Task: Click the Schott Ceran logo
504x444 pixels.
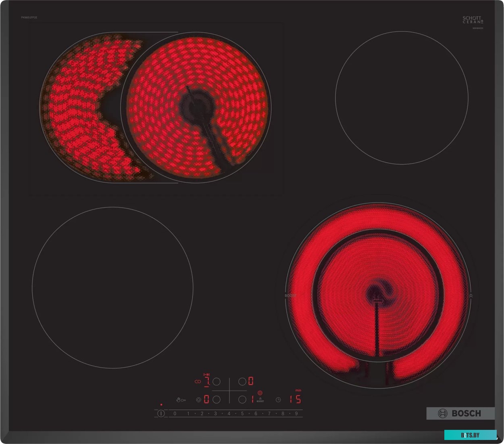Action: click(x=472, y=20)
